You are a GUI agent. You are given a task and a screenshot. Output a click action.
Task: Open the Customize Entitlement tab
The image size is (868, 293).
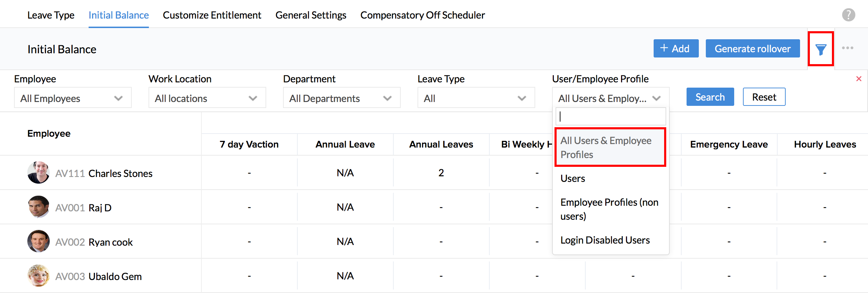point(212,15)
